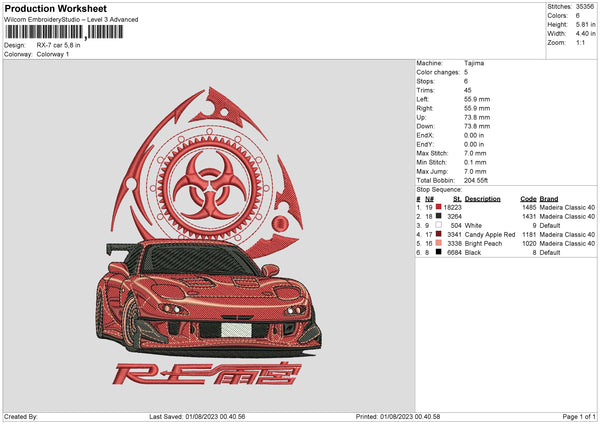Click stitch count 18223 in stop 1
This screenshot has height=424, width=600.
pos(453,207)
